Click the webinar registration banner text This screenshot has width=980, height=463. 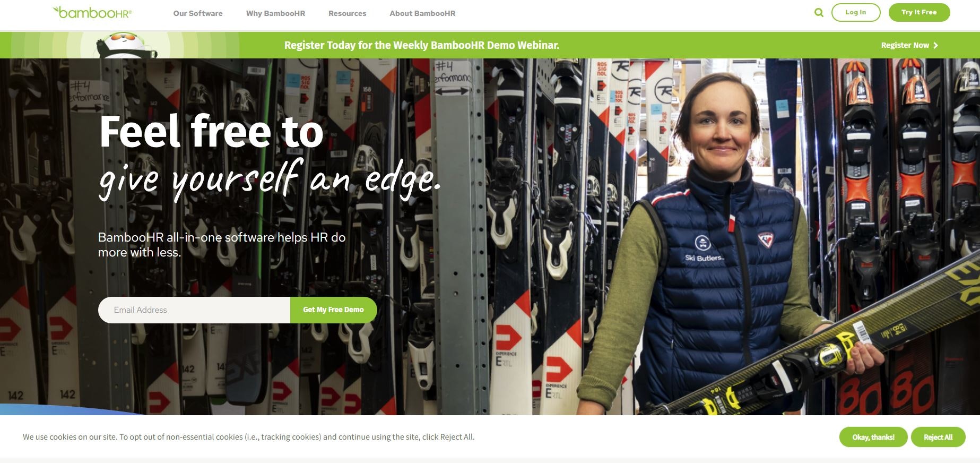[422, 45]
